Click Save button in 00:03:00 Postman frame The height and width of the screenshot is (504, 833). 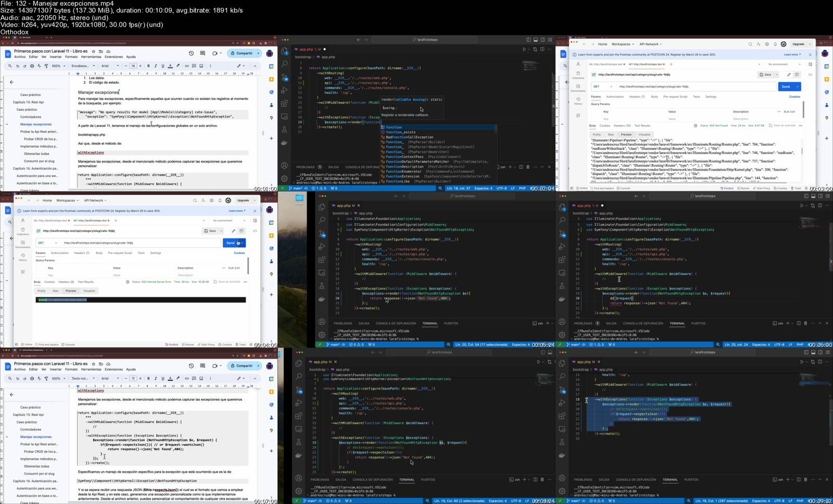[x=766, y=74]
